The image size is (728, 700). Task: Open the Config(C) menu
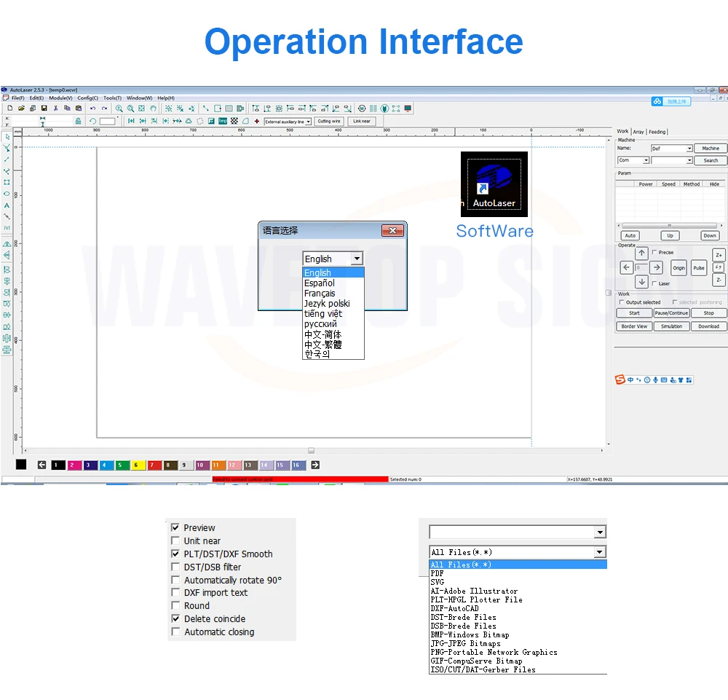click(x=88, y=98)
